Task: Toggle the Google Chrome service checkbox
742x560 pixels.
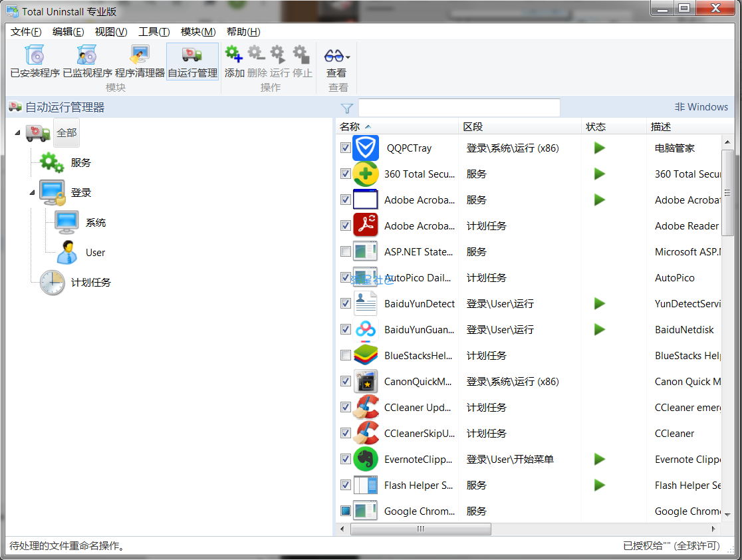Action: [346, 511]
